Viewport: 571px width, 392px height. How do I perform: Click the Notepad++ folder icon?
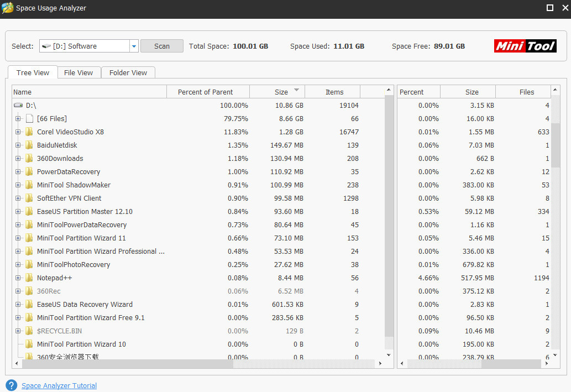click(x=29, y=278)
